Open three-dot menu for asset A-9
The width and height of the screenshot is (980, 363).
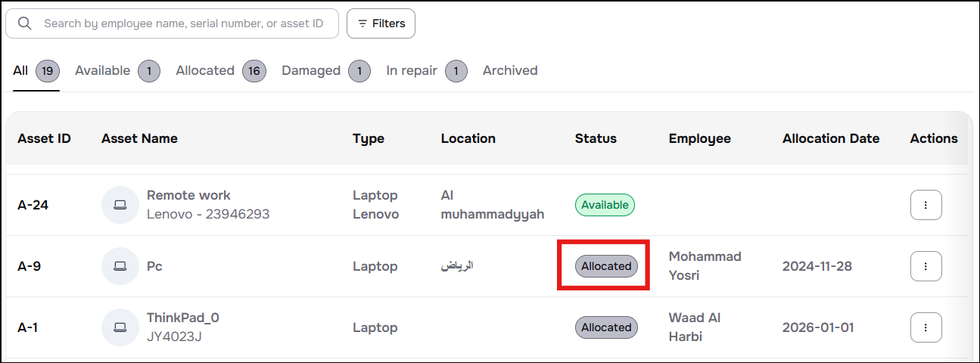coord(926,266)
